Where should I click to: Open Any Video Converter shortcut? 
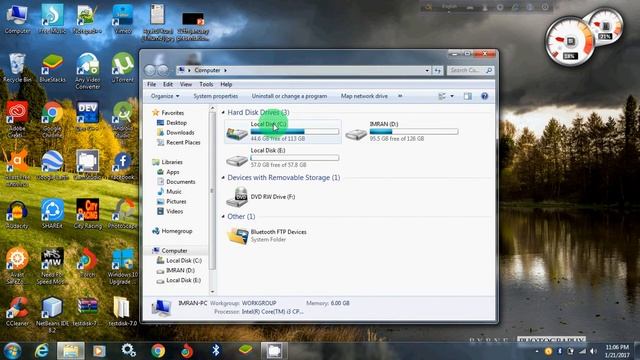click(x=87, y=71)
